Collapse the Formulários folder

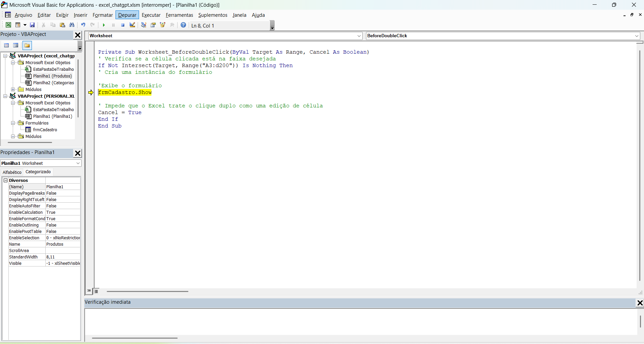13,123
